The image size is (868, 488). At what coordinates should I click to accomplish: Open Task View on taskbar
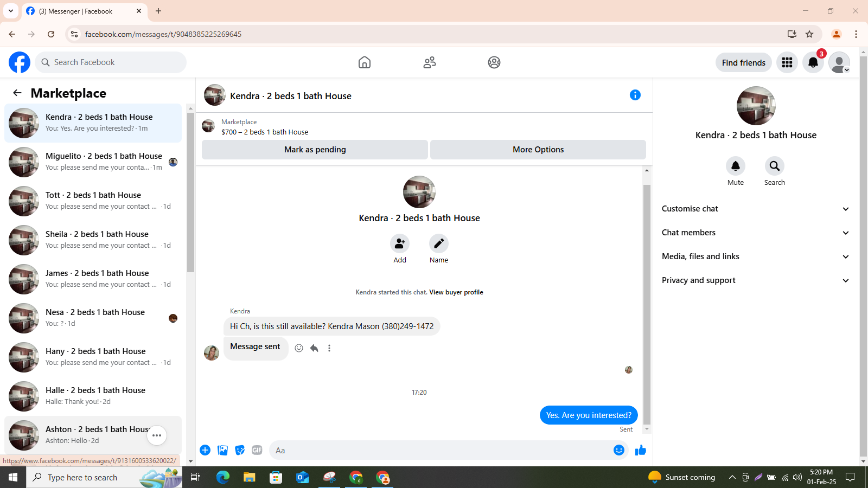(x=195, y=477)
